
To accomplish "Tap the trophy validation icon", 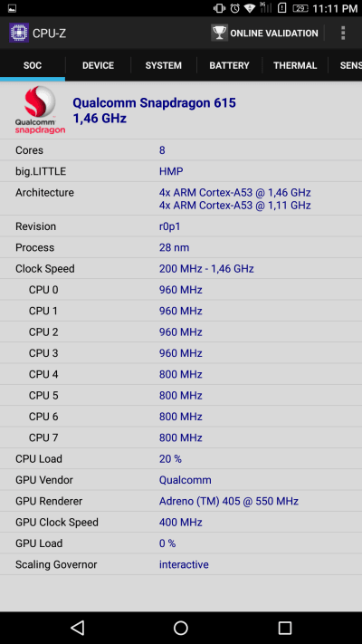I will pyautogui.click(x=219, y=33).
